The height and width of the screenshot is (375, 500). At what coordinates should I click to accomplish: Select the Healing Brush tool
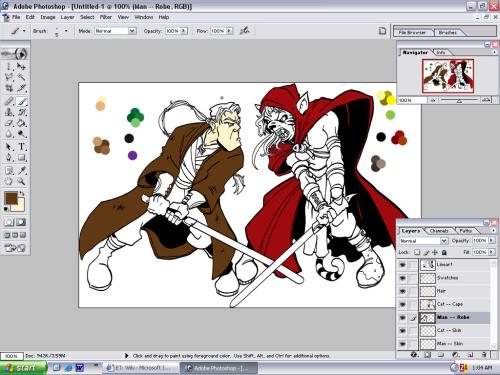[9, 101]
